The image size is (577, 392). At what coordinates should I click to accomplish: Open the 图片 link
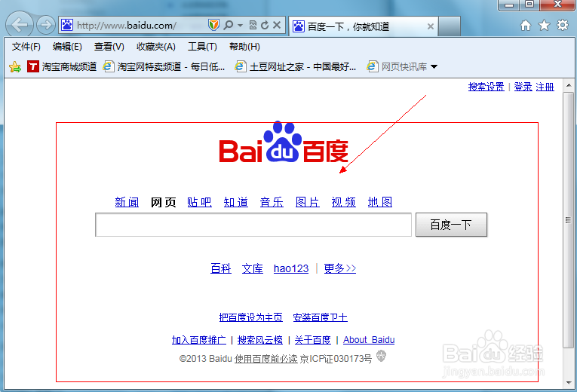pyautogui.click(x=307, y=202)
